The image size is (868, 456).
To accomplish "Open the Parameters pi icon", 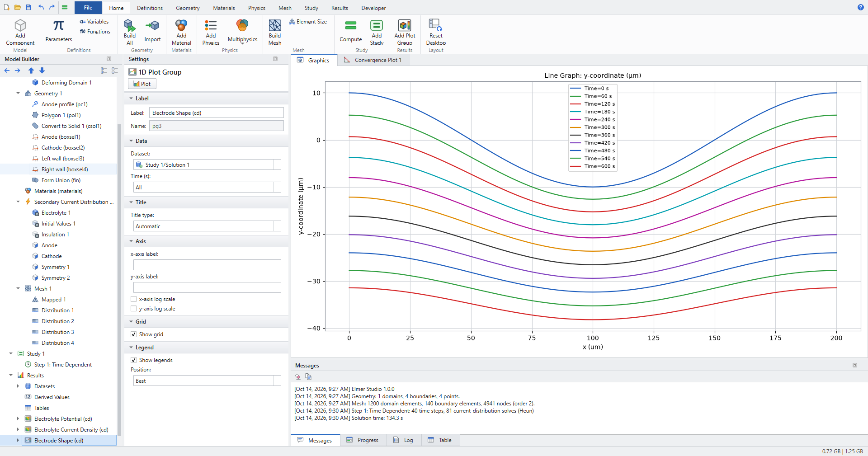I will pos(59,25).
